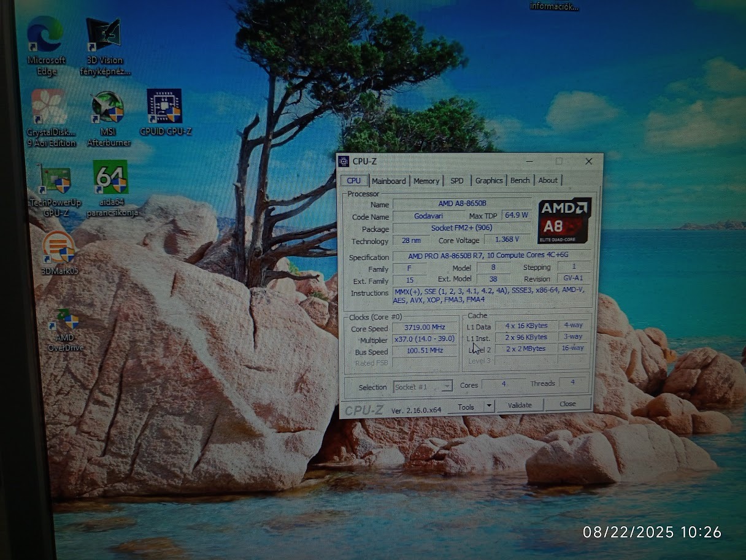Open the Socket #1 selection dropdown
Image resolution: width=746 pixels, height=560 pixels.
pyautogui.click(x=423, y=386)
